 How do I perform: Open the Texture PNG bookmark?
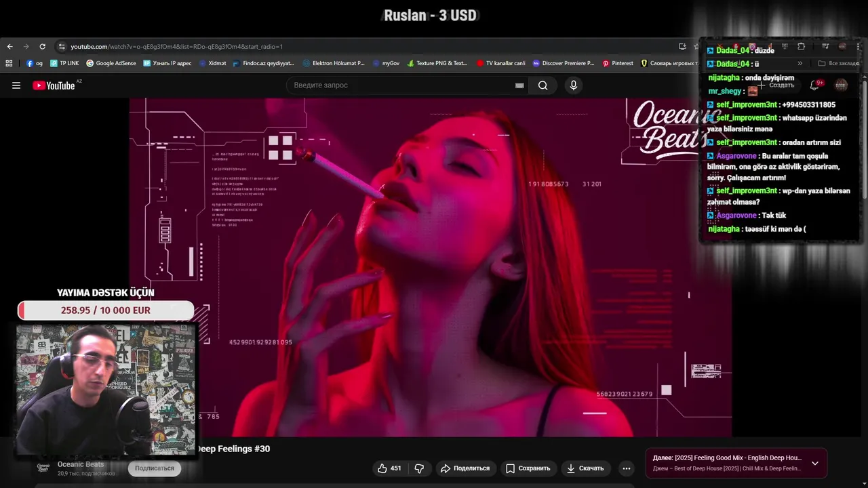(x=437, y=63)
